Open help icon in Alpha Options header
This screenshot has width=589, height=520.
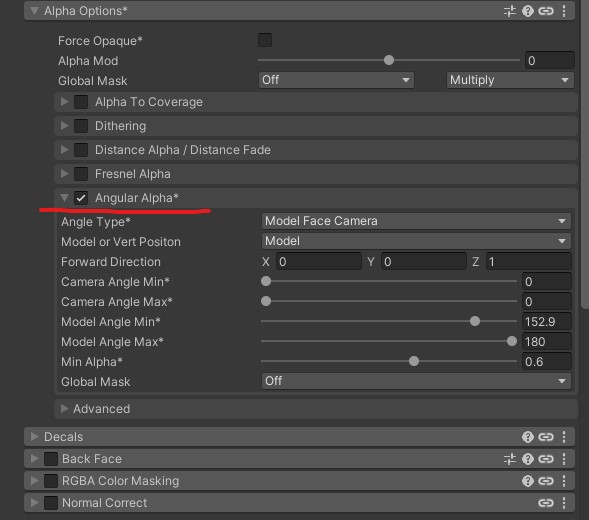tap(528, 11)
